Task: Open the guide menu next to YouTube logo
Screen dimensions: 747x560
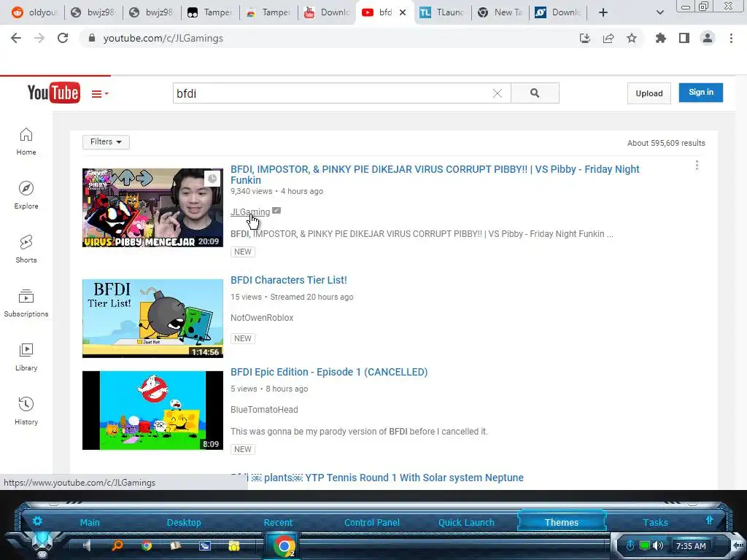Action: tap(99, 94)
